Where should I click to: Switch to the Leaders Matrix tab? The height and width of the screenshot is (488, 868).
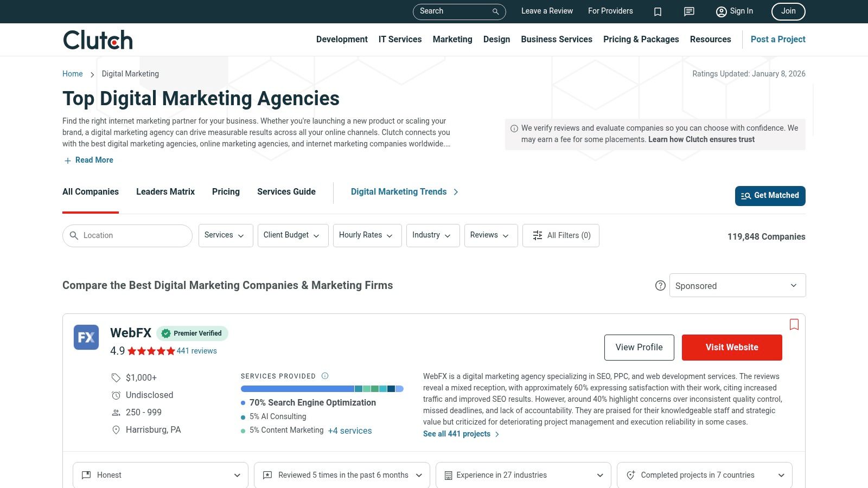pyautogui.click(x=165, y=192)
